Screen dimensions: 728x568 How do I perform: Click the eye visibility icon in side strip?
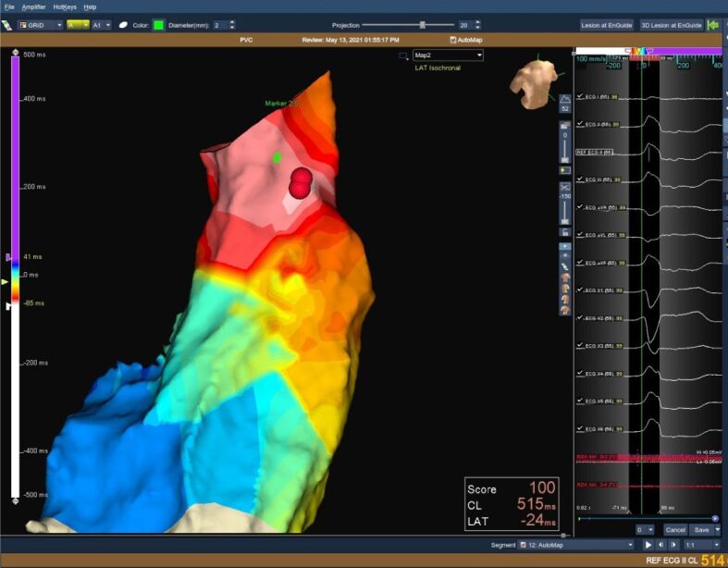pyautogui.click(x=564, y=256)
